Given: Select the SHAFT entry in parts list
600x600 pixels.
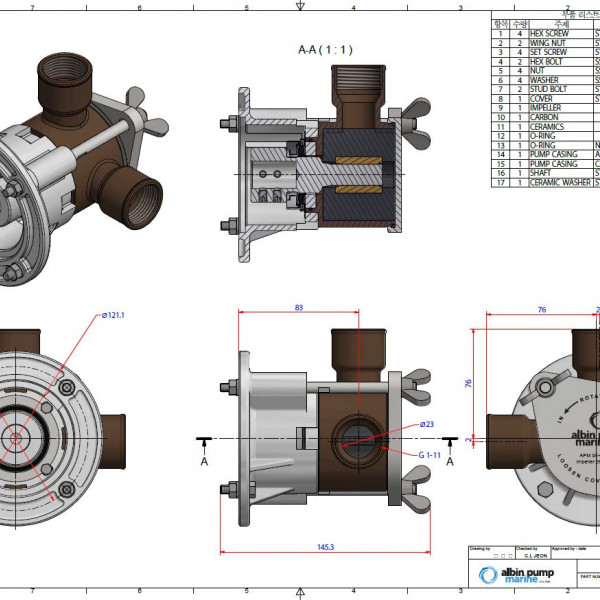Looking at the screenshot, I should (x=548, y=173).
